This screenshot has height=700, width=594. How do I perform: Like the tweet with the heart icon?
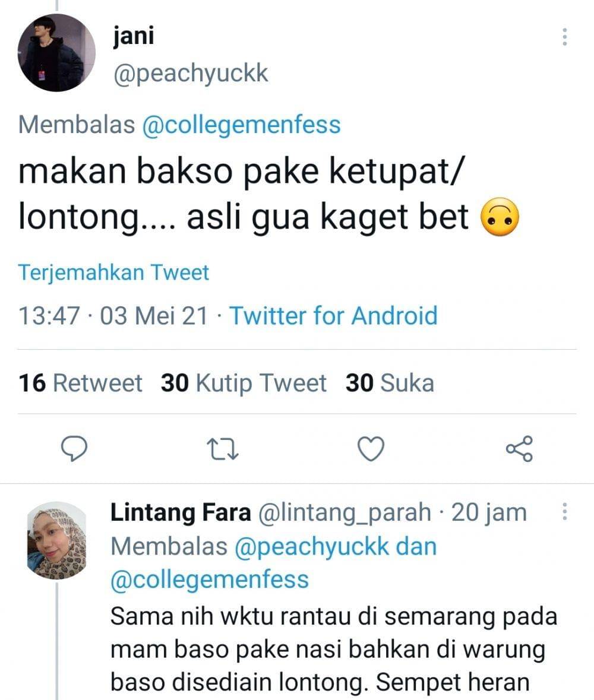372,448
